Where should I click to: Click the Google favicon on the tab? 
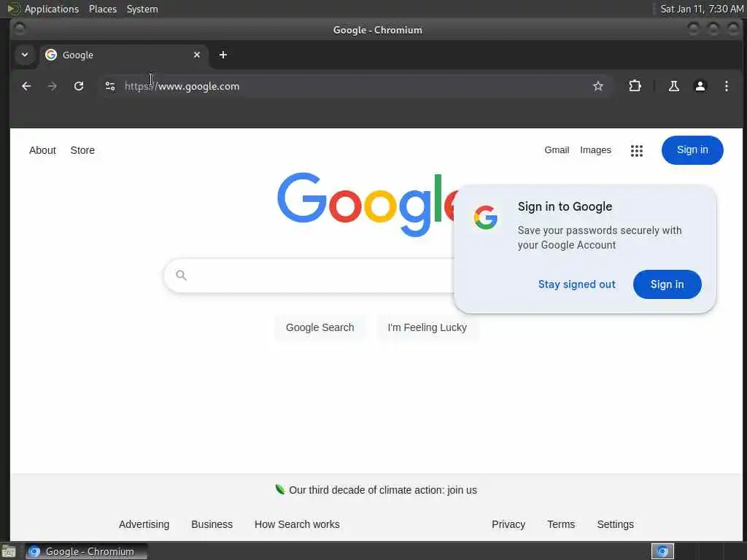pos(51,55)
